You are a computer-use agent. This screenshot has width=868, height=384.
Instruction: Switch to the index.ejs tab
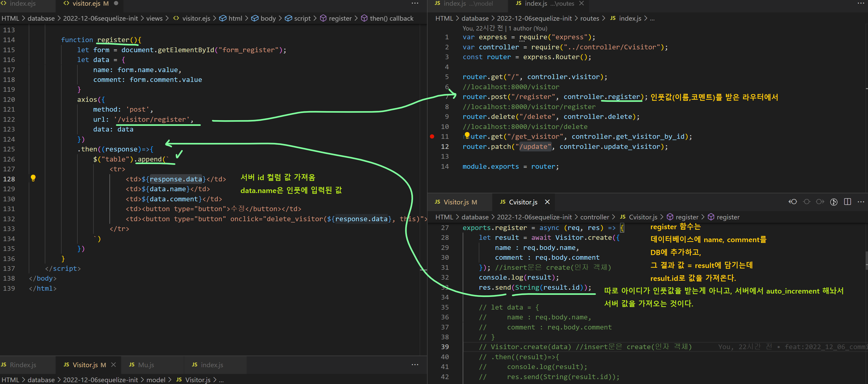(x=22, y=3)
